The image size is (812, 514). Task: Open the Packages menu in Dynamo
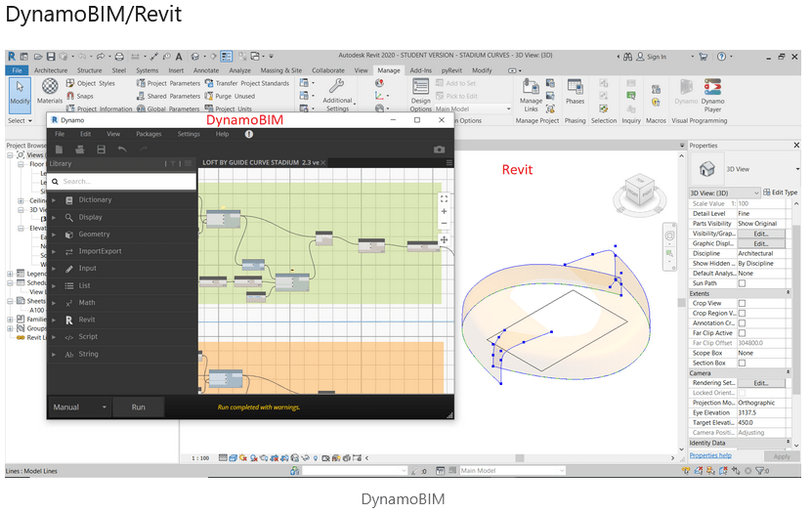tap(149, 134)
